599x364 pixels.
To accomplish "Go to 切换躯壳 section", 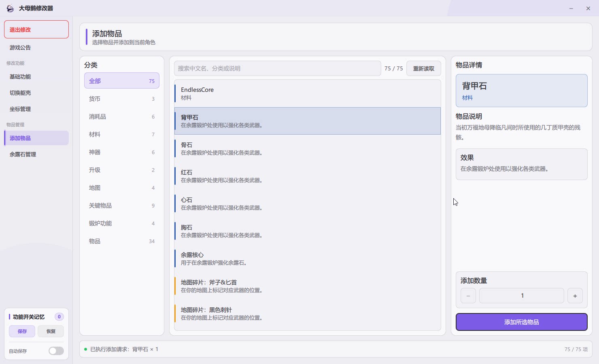I will pos(36,93).
